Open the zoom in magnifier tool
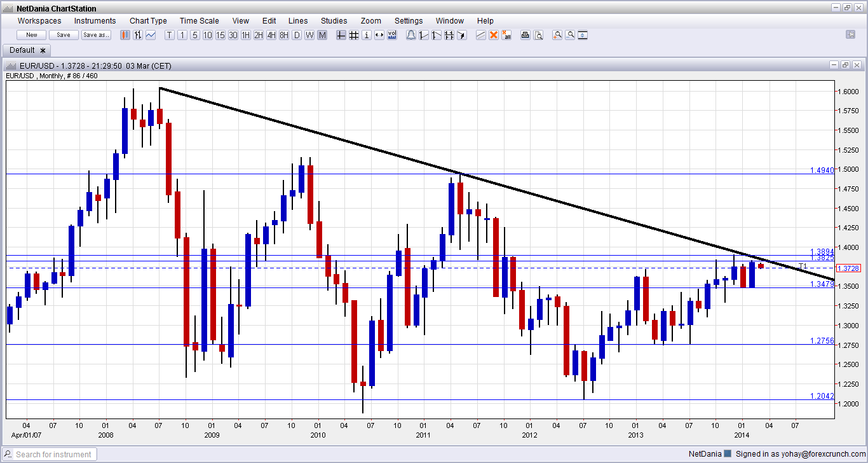The image size is (868, 463). [557, 35]
